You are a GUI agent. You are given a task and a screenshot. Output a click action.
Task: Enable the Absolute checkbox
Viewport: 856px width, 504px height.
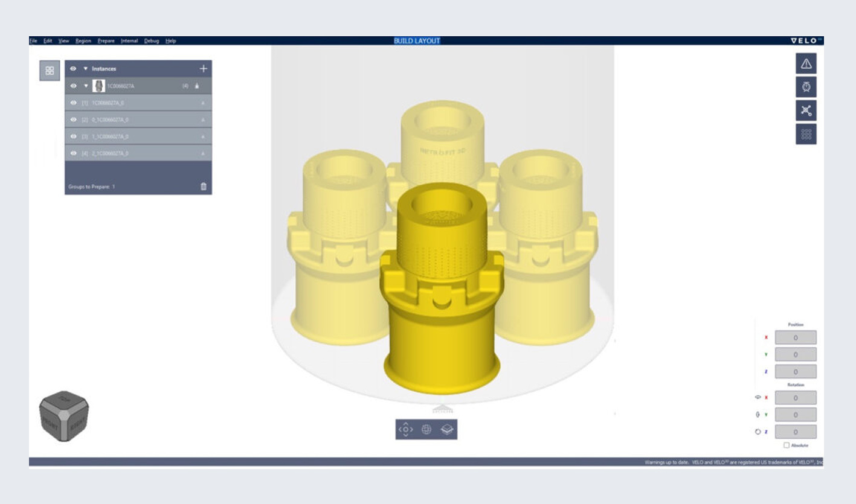tap(786, 444)
